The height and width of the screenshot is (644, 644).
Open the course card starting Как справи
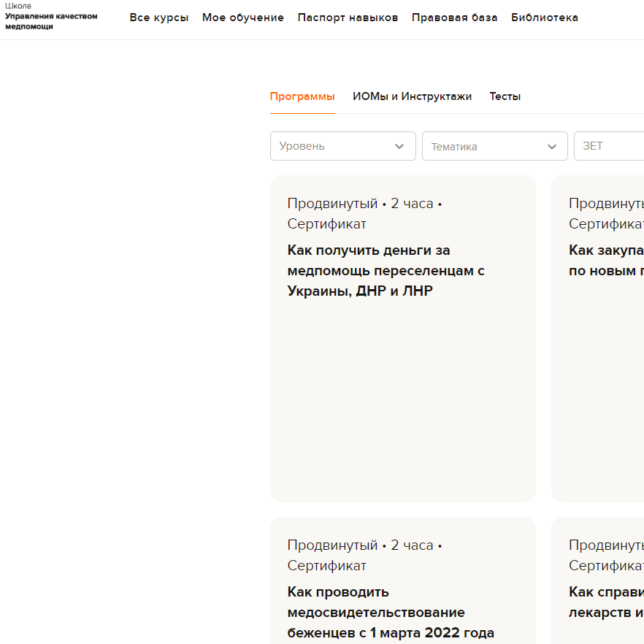(x=597, y=580)
